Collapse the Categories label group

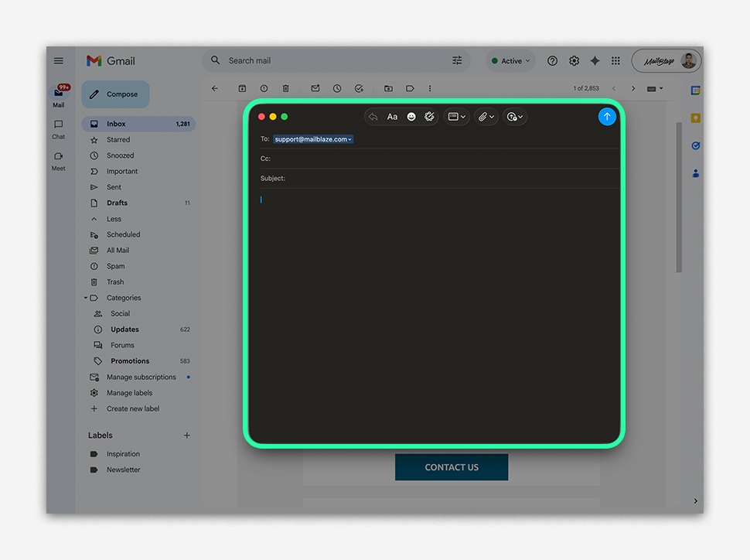(x=85, y=298)
